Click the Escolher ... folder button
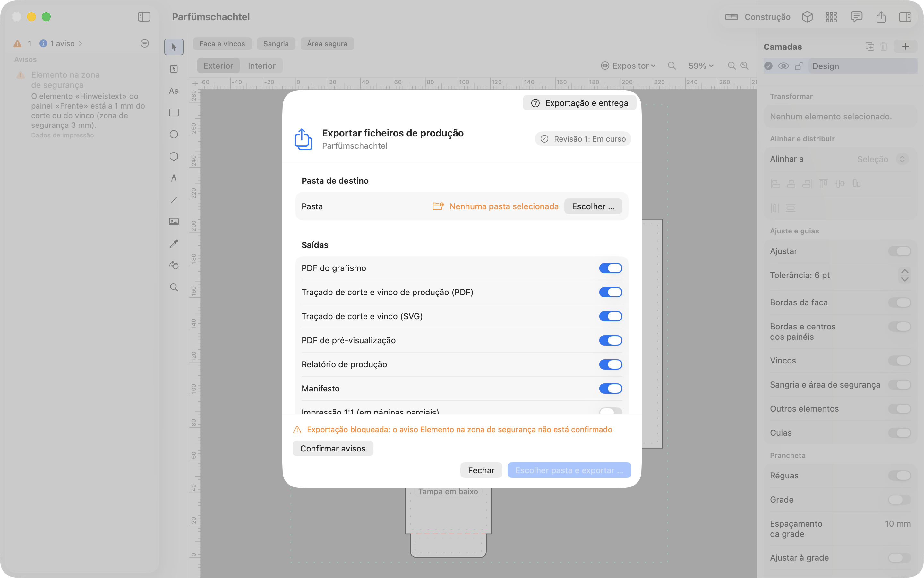924x578 pixels. [x=593, y=206]
